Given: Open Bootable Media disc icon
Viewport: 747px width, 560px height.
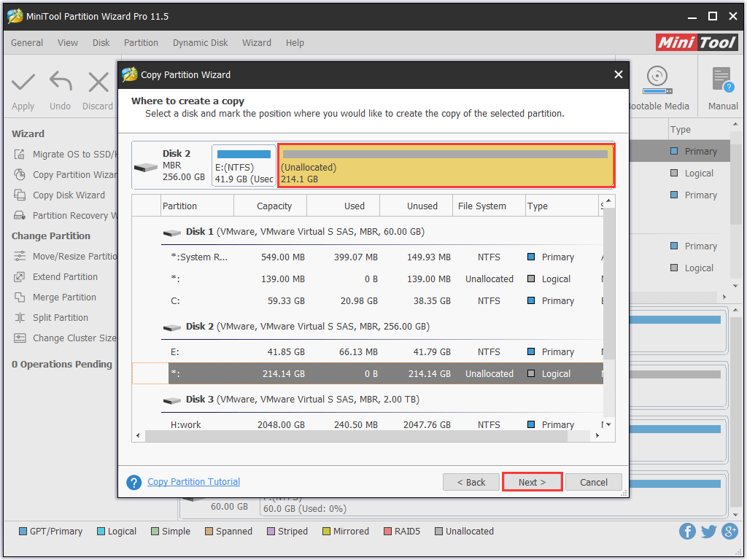Looking at the screenshot, I should tap(657, 80).
